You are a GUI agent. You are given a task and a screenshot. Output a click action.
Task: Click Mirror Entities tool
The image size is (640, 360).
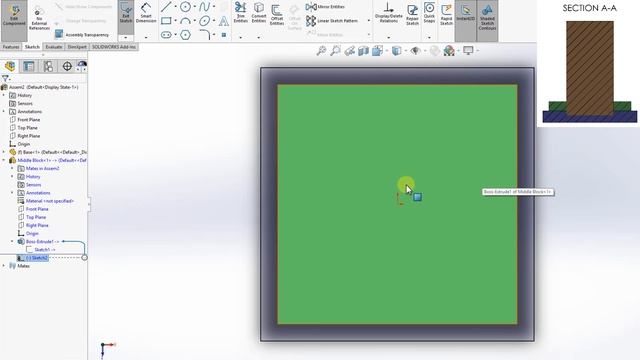(x=326, y=7)
